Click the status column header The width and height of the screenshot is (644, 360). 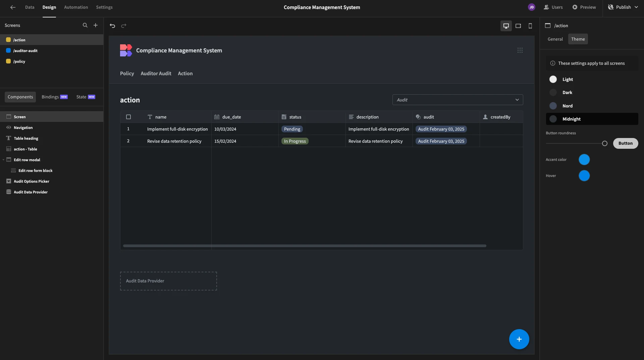coord(312,117)
